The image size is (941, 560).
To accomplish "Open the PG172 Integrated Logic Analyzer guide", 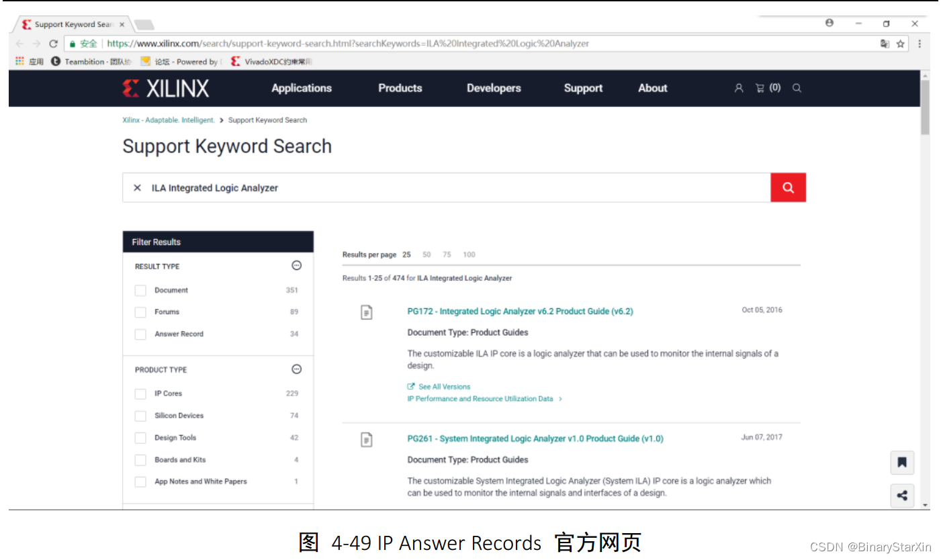I will tap(520, 312).
